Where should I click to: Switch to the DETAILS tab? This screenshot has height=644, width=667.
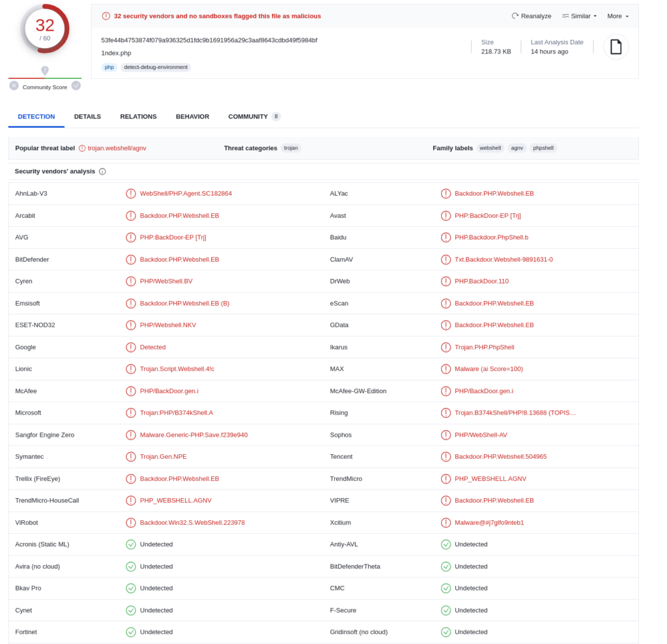coord(87,117)
